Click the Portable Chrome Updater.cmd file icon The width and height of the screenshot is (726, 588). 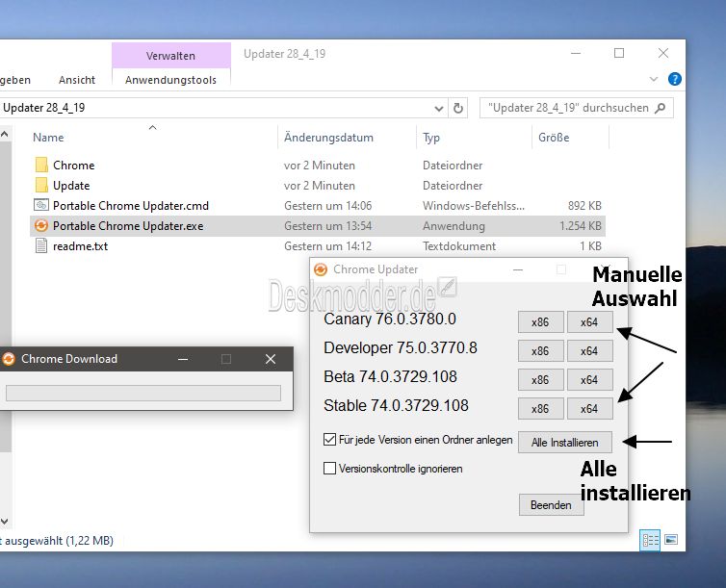[x=40, y=206]
